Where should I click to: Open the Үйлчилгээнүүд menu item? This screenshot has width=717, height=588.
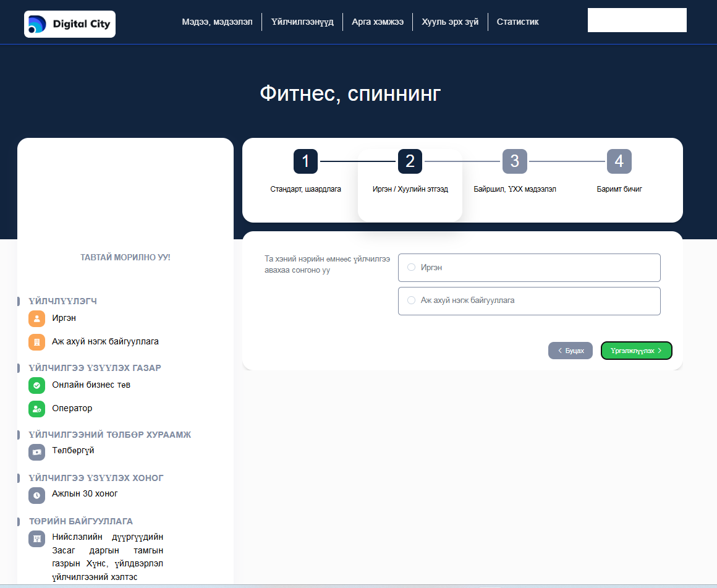(302, 22)
